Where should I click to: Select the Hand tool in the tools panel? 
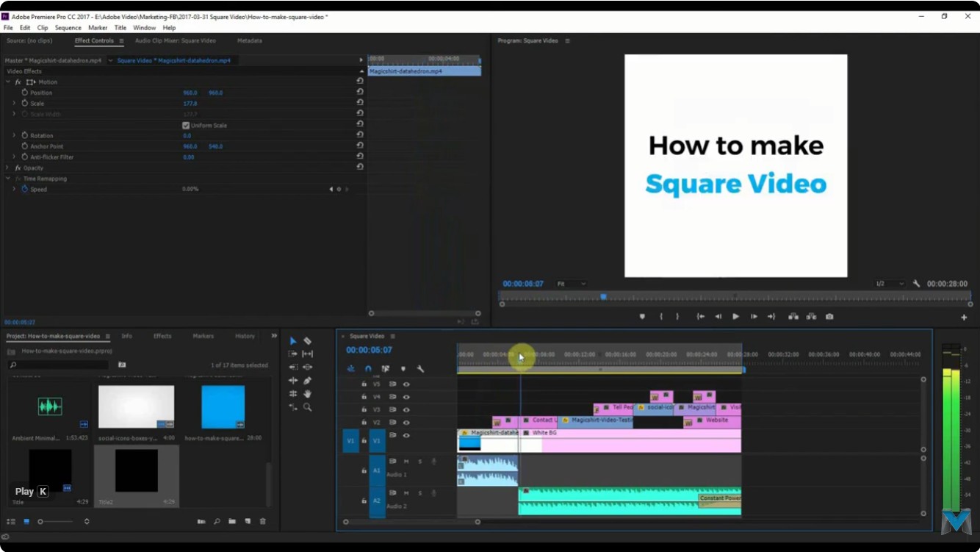coord(307,393)
